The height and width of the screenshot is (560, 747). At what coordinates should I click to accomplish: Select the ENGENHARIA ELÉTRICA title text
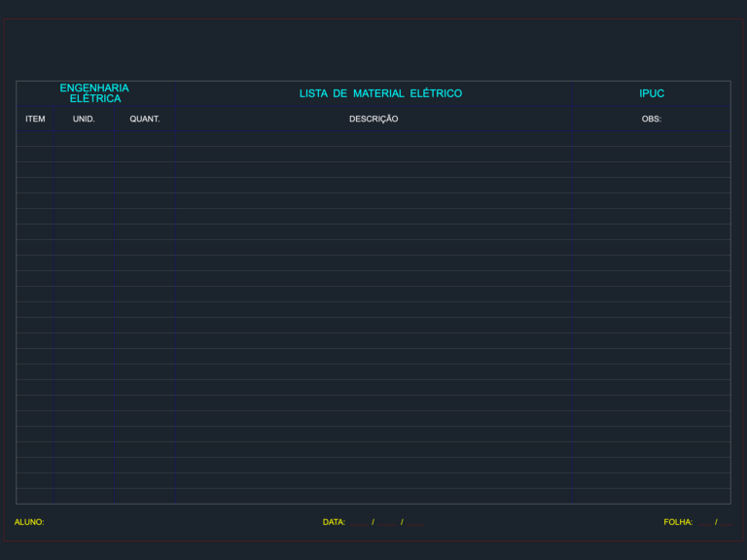(94, 93)
